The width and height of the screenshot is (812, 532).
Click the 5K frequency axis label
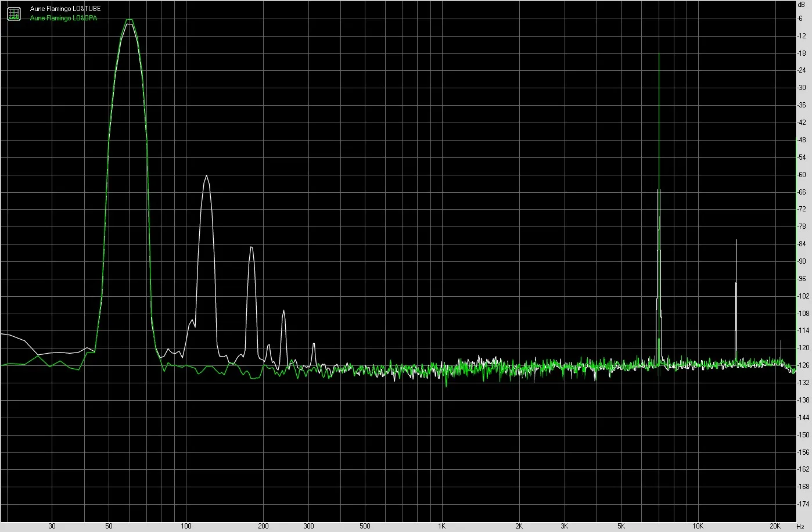pos(621,526)
